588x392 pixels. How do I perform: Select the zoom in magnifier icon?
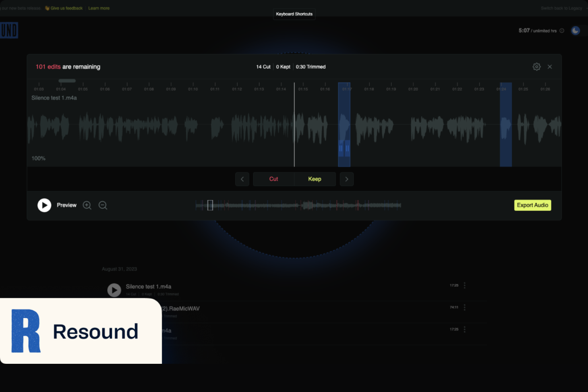click(x=87, y=205)
